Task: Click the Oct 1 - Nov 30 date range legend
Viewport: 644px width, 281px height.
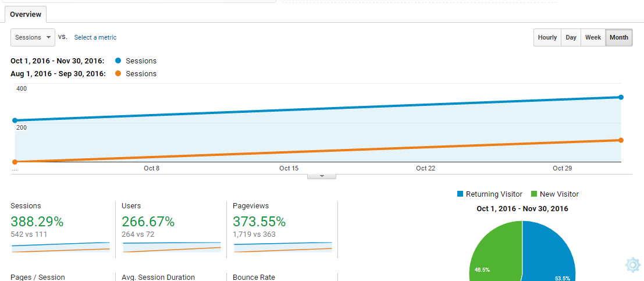Action: [x=58, y=61]
